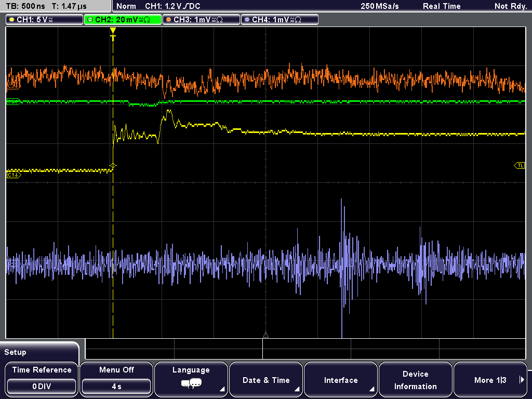The height and width of the screenshot is (399, 532).
Task: Click the 4 s value field
Action: pos(116,387)
